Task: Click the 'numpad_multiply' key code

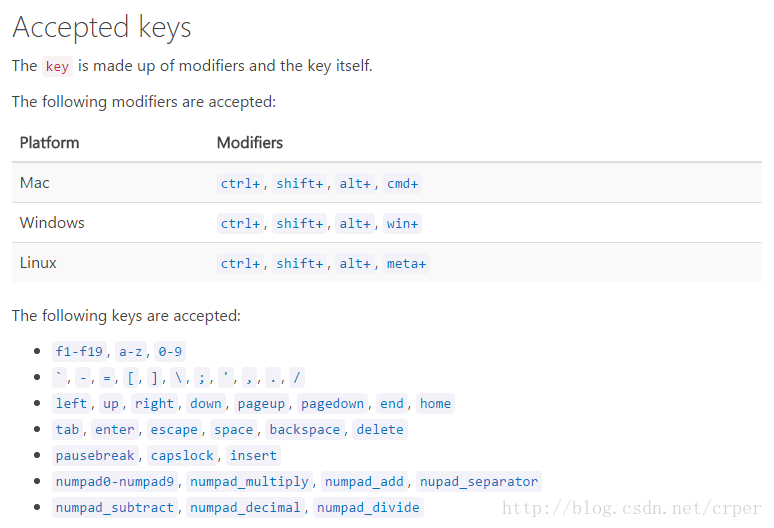Action: tap(250, 482)
